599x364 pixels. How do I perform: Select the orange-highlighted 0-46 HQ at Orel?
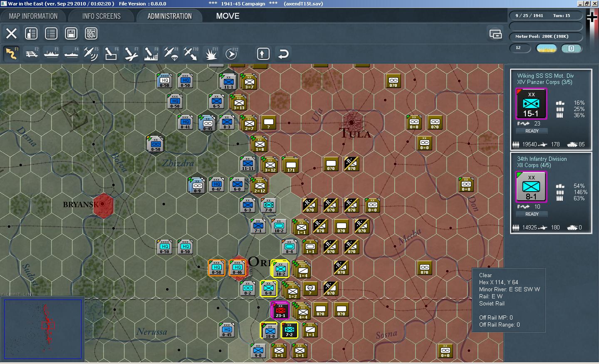237,268
